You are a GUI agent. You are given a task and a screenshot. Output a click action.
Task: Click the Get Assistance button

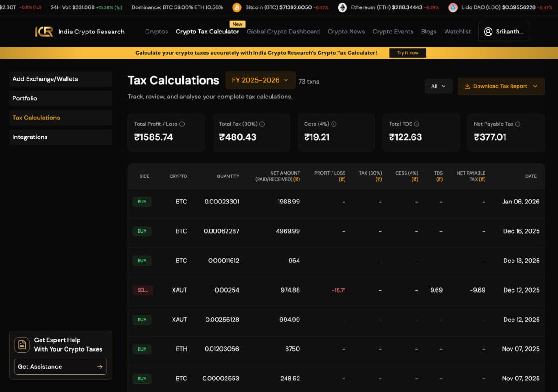60,366
